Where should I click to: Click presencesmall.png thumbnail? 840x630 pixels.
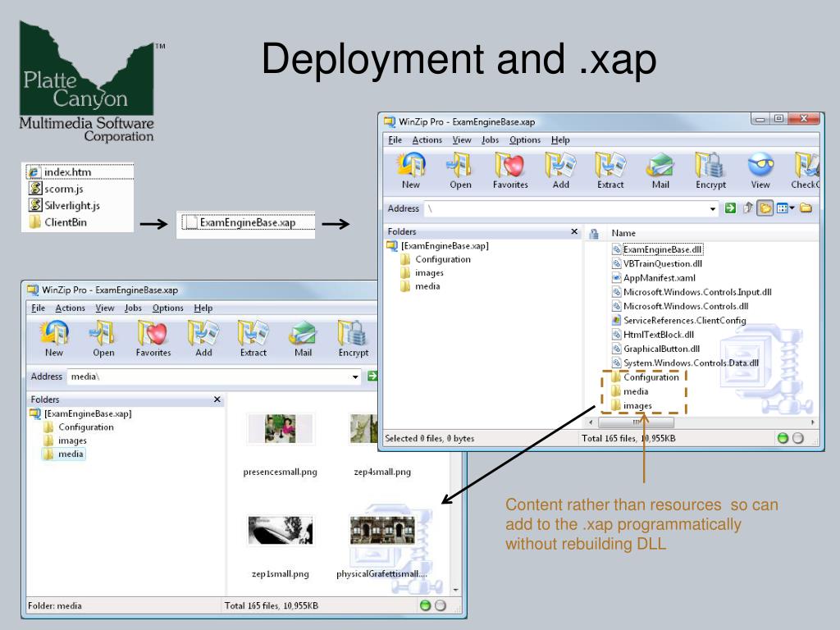(281, 428)
